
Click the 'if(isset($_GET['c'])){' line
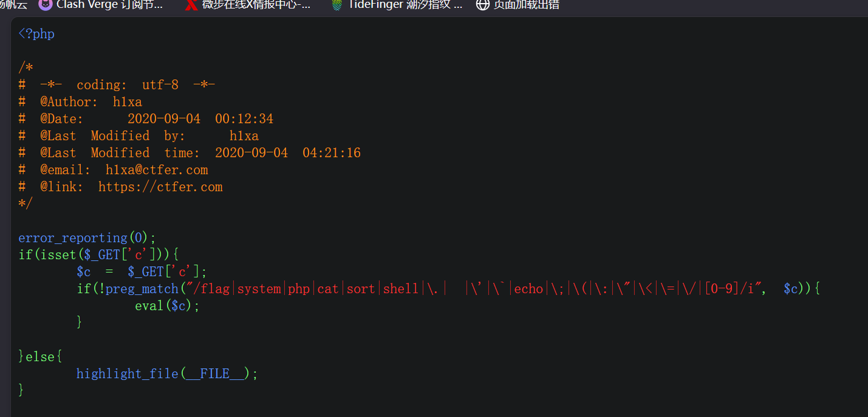click(x=98, y=255)
